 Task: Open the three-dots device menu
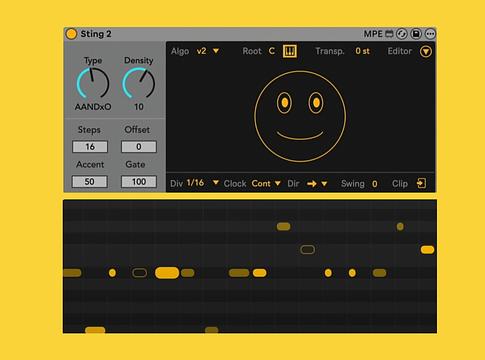430,34
